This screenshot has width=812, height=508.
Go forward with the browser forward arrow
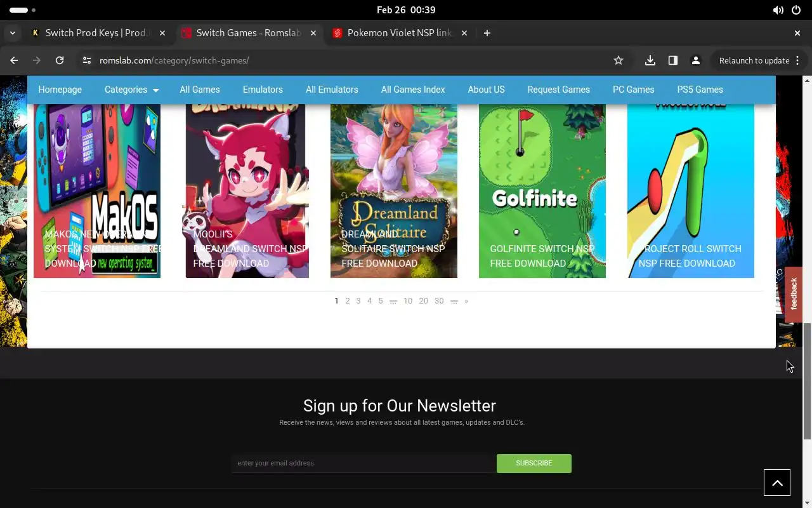37,60
